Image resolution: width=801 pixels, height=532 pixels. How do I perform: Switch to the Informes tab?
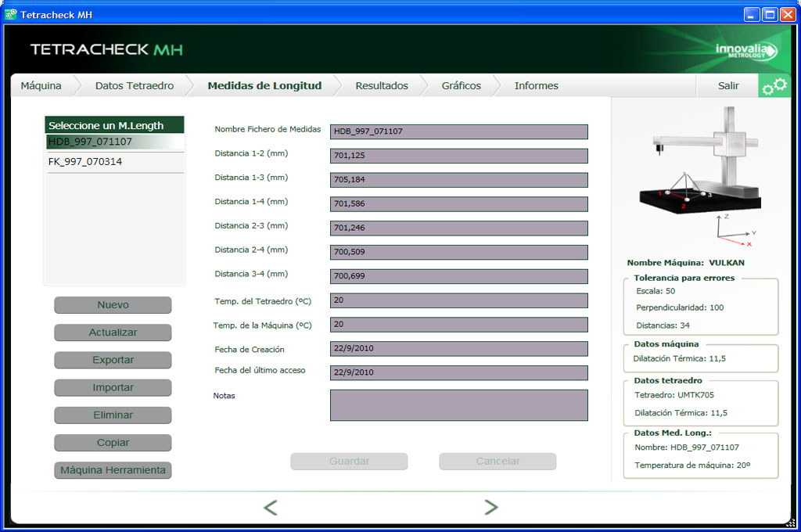tap(536, 86)
